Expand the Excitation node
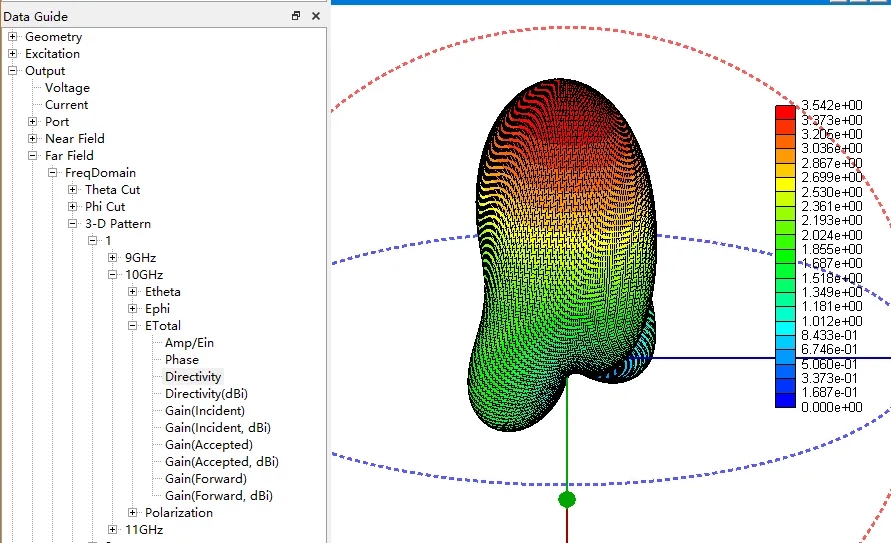 pos(13,53)
